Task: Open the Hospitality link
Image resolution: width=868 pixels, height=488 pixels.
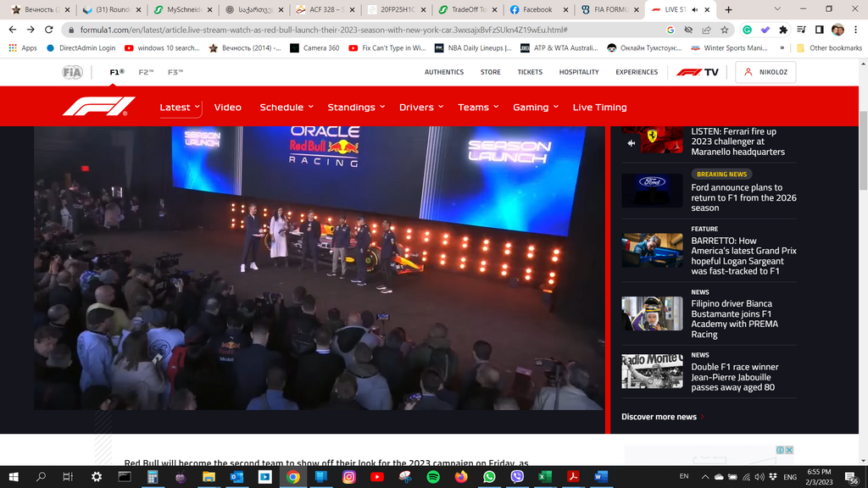Action: click(578, 72)
